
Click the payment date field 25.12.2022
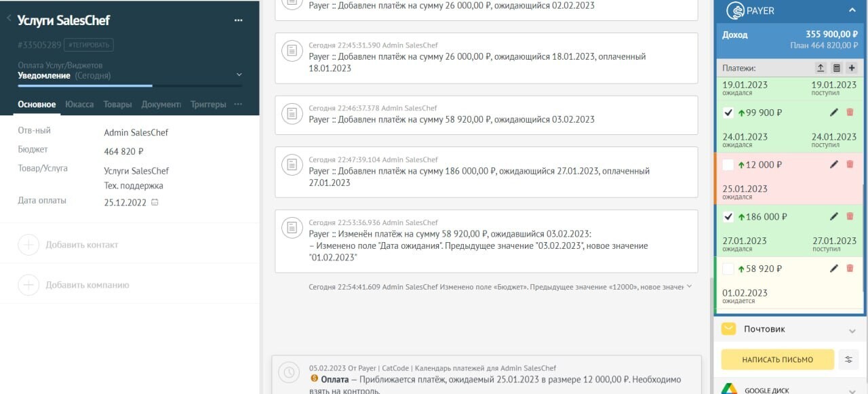(125, 202)
